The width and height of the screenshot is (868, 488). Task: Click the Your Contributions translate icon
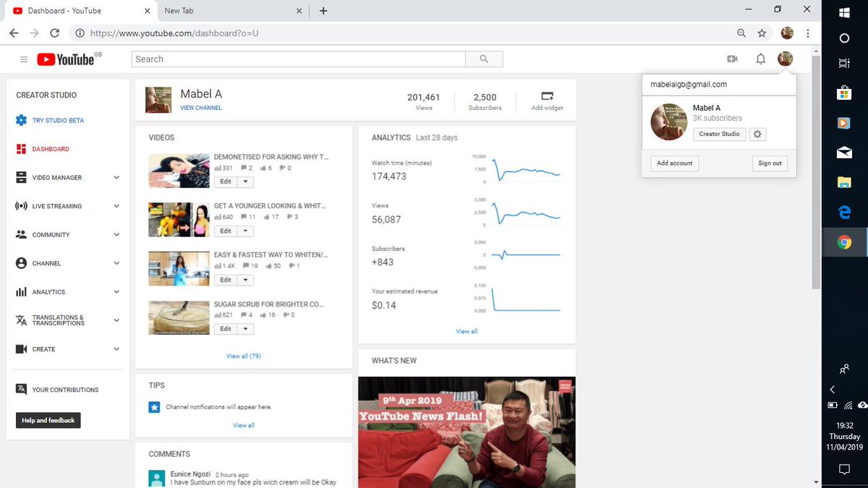[x=21, y=389]
